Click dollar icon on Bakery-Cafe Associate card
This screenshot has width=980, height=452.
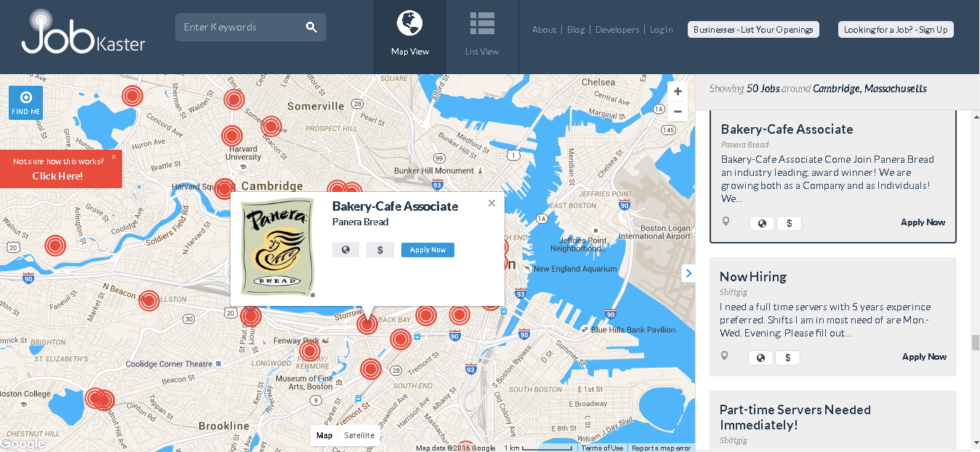coord(789,223)
